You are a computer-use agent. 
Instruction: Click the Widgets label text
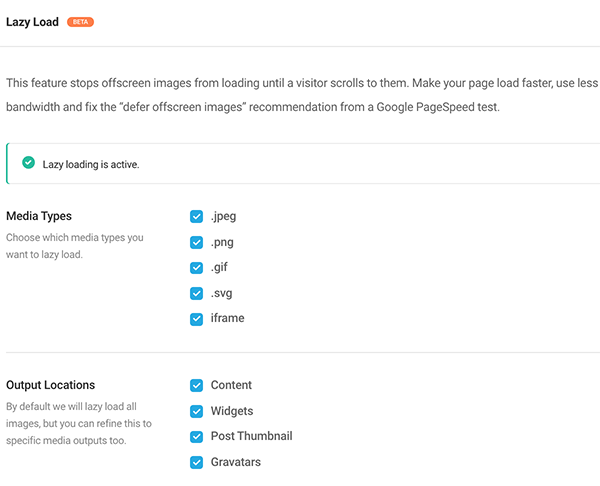point(232,411)
